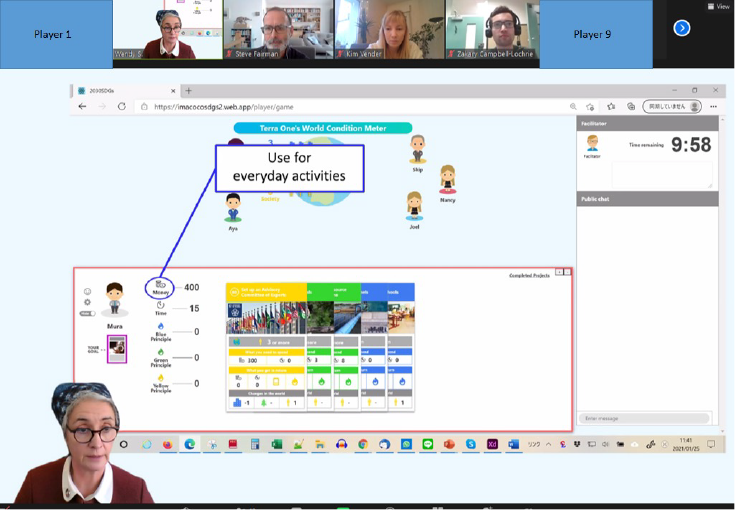Click the Your Goal card thumbnail

pyautogui.click(x=117, y=348)
